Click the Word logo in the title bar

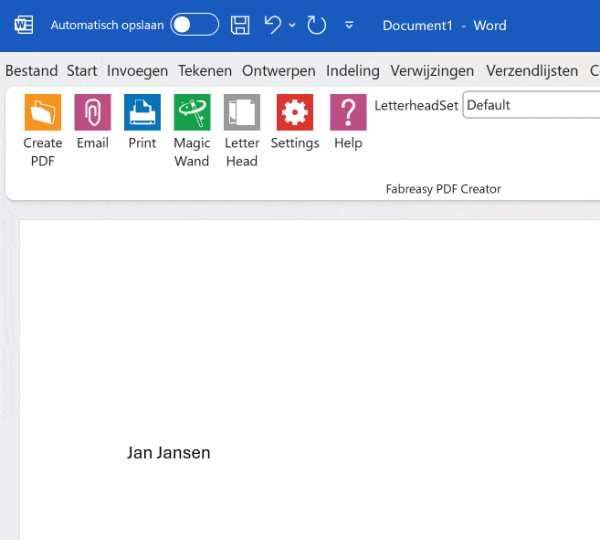click(x=23, y=25)
